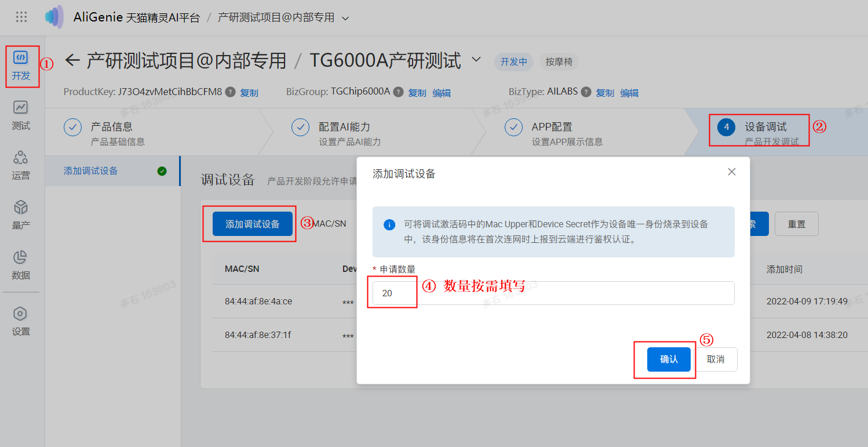Click the 重置 button
868x447 pixels.
coord(797,224)
